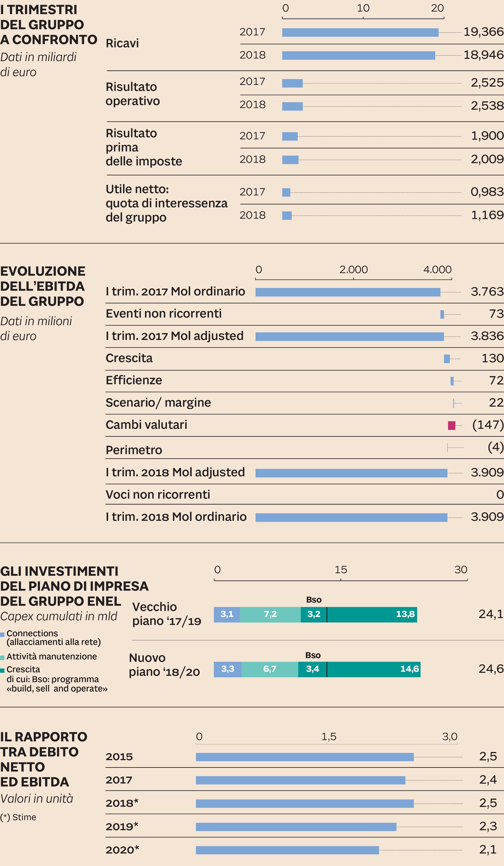Click the Eventi non ricorrenti label
Image resolution: width=504 pixels, height=866 pixels.
(163, 314)
